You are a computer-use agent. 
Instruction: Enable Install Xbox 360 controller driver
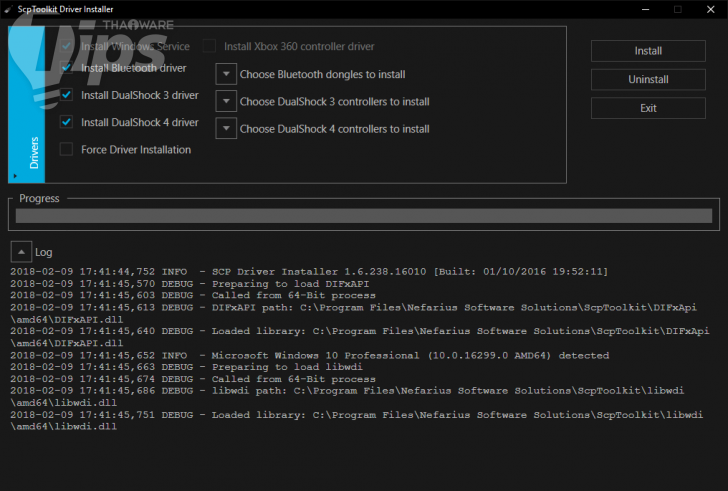[x=209, y=46]
